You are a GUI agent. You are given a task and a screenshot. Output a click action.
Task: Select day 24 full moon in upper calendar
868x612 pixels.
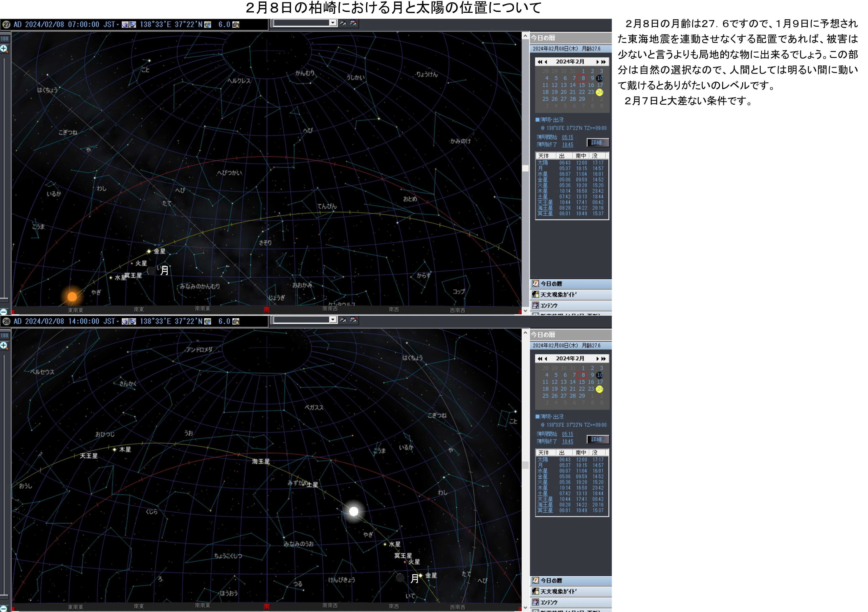(600, 92)
